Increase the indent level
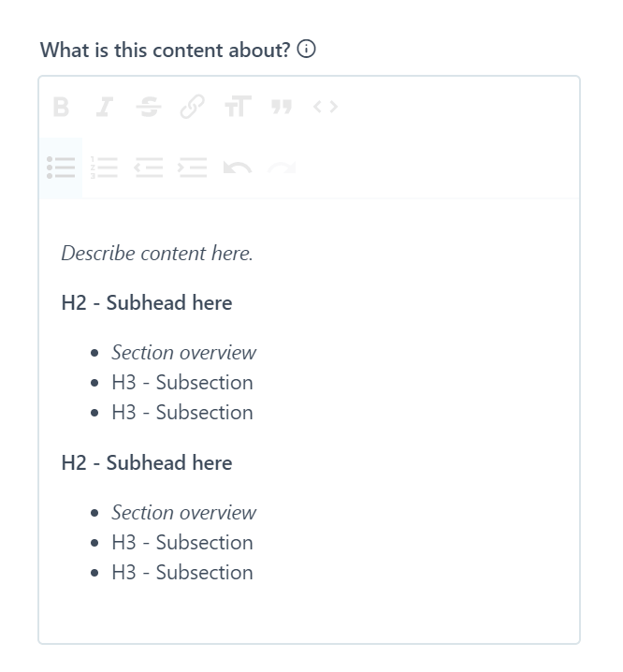 [x=193, y=168]
